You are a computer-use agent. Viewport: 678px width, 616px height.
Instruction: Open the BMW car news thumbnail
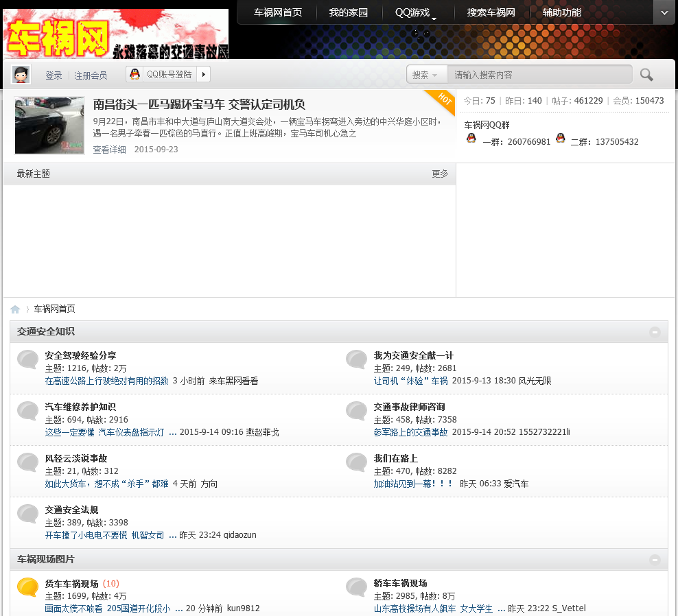[49, 126]
